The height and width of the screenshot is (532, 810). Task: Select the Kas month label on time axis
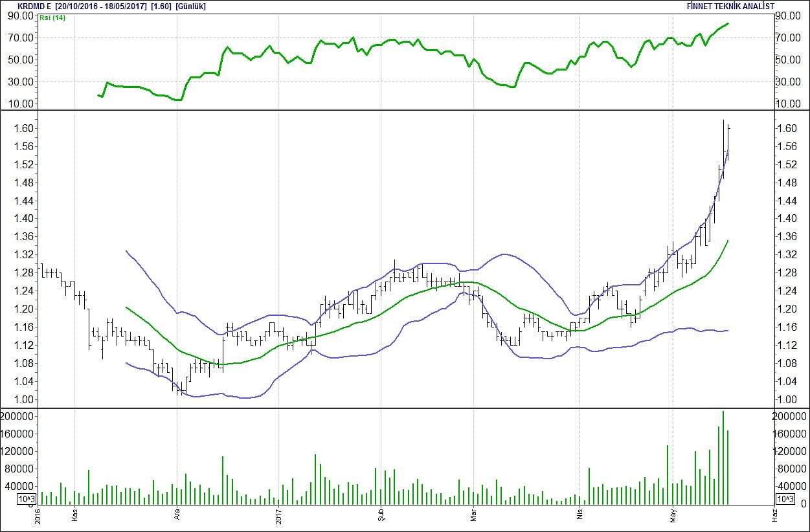(76, 516)
